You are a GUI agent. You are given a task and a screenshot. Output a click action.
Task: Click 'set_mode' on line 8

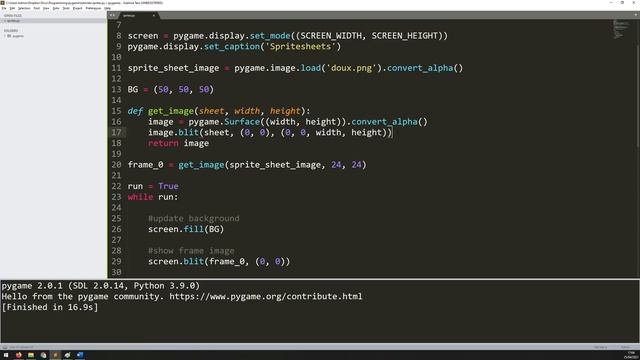pos(270,36)
